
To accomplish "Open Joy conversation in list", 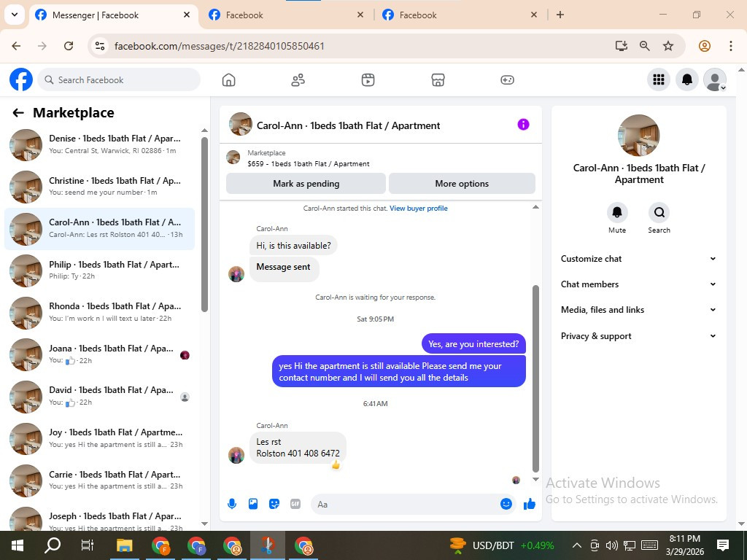I will pyautogui.click(x=99, y=438).
